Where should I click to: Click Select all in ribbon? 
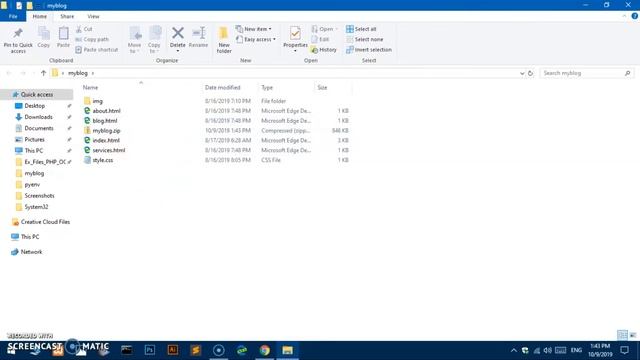point(361,29)
